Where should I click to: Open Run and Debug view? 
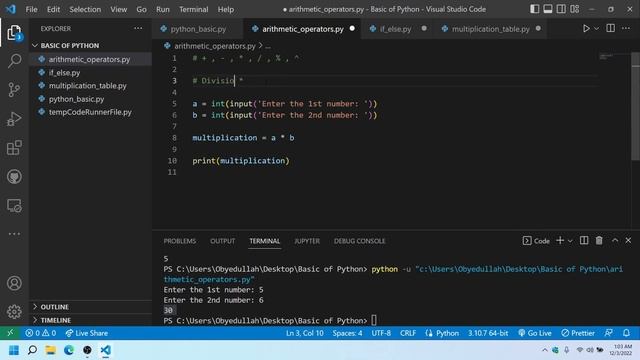[14, 119]
